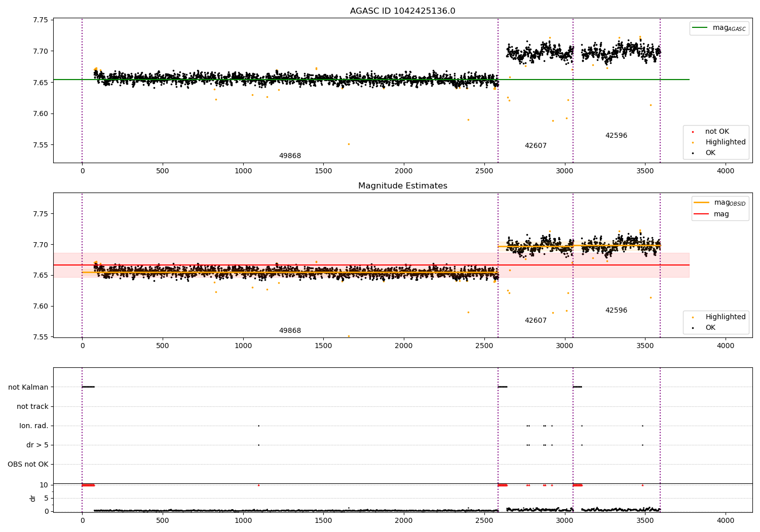Click the 'not track' axis label
The width and height of the screenshot is (760, 532).
(32, 406)
